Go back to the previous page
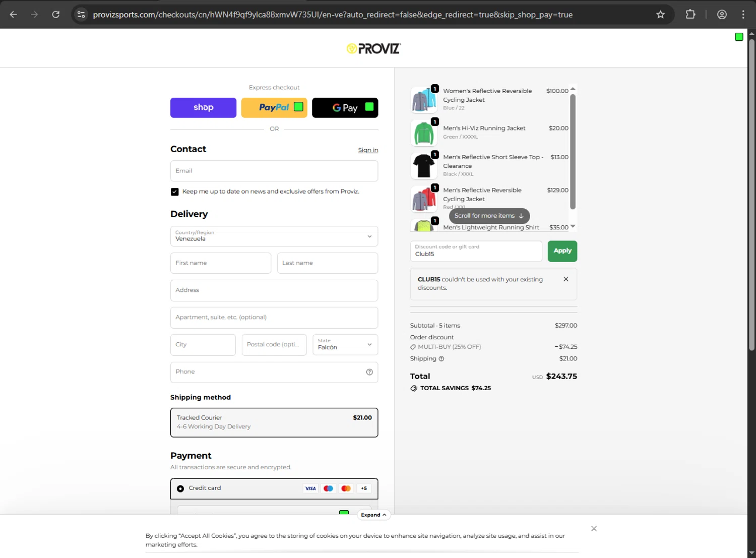 pyautogui.click(x=14, y=15)
